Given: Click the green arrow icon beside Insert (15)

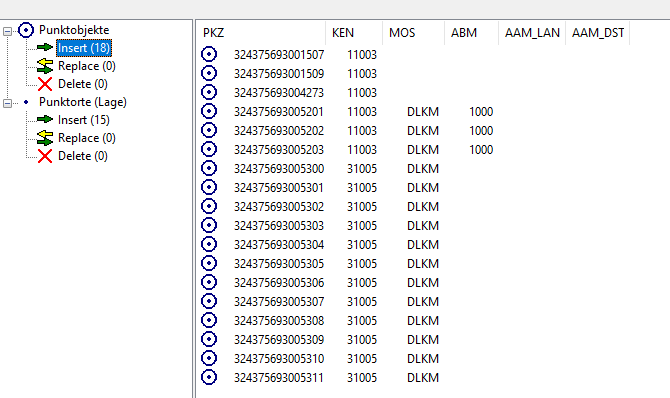Looking at the screenshot, I should coord(45,119).
